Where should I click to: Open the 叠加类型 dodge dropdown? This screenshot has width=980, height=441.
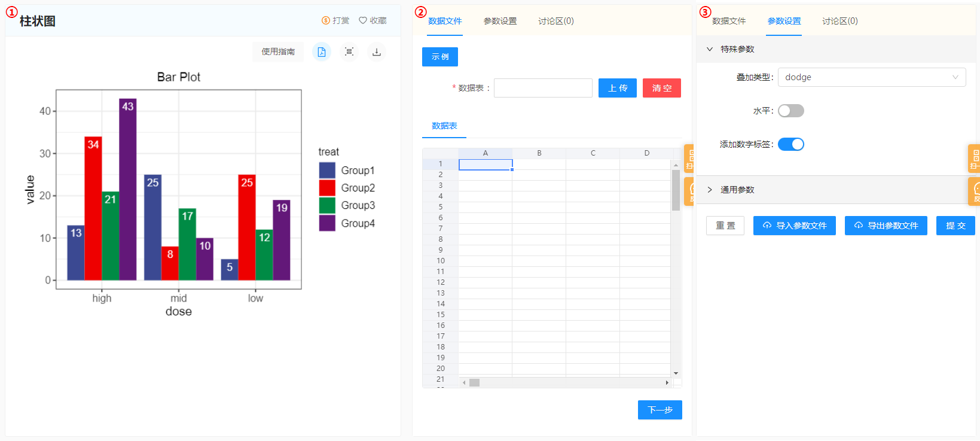coord(872,77)
